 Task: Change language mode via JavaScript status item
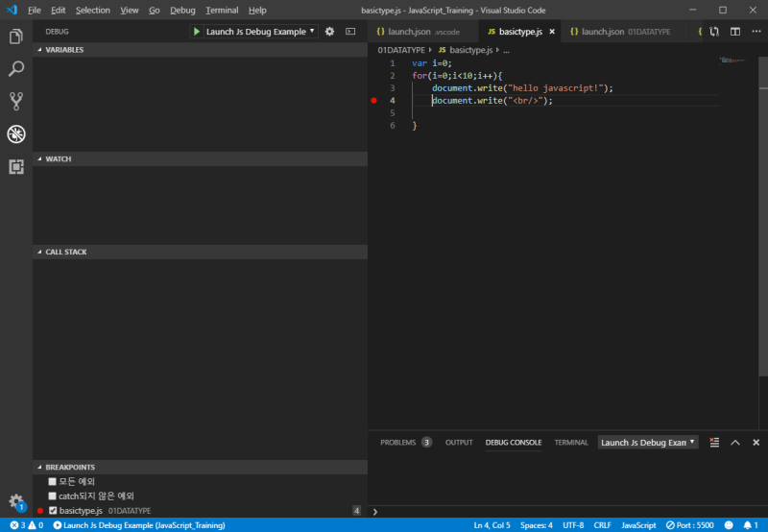point(638,525)
